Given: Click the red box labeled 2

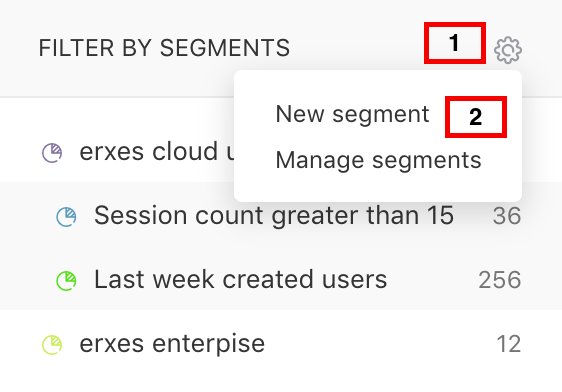Looking at the screenshot, I should (476, 117).
